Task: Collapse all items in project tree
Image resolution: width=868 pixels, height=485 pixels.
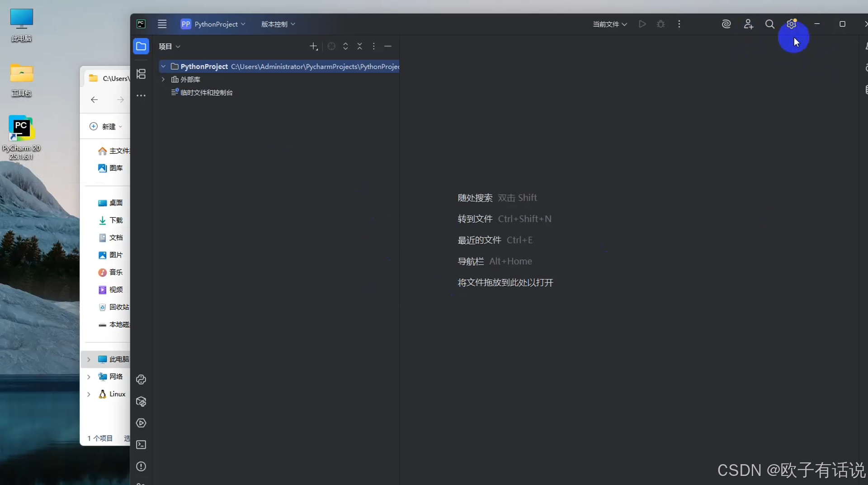Action: point(359,46)
